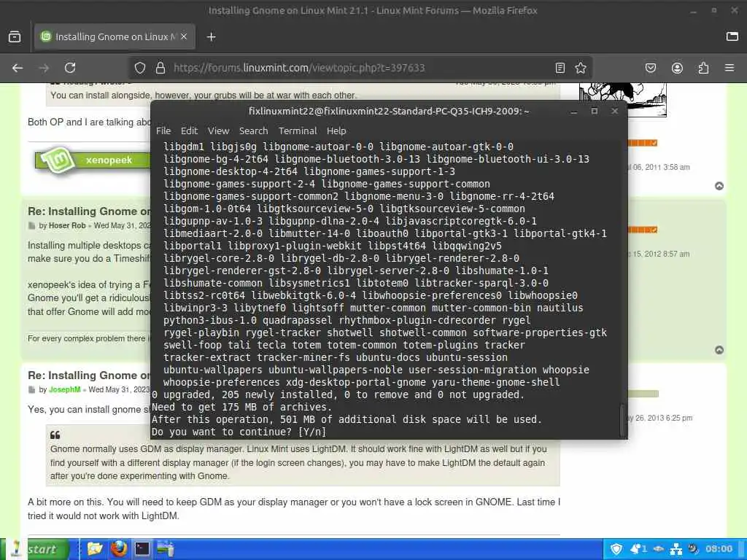Click the terminal title bar text
The height and width of the screenshot is (560, 747).
(x=389, y=112)
